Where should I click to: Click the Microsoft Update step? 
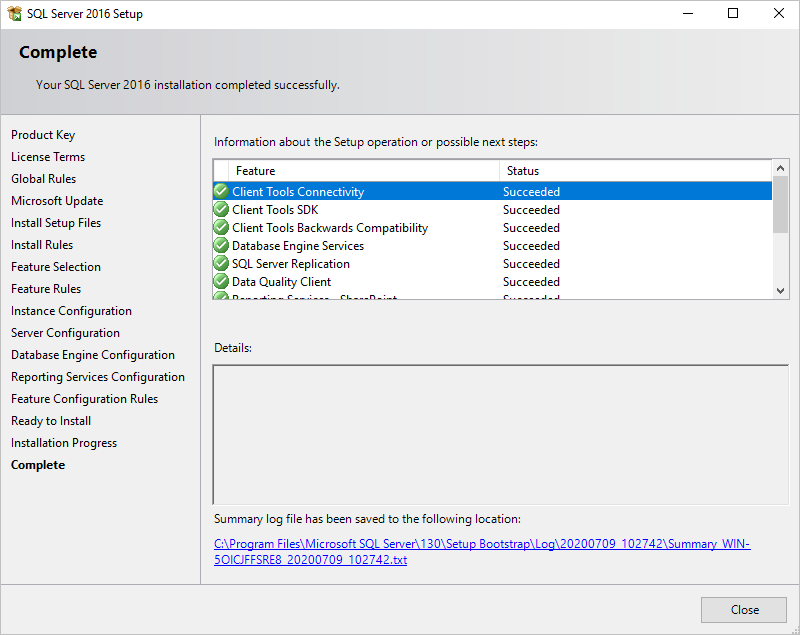[57, 201]
